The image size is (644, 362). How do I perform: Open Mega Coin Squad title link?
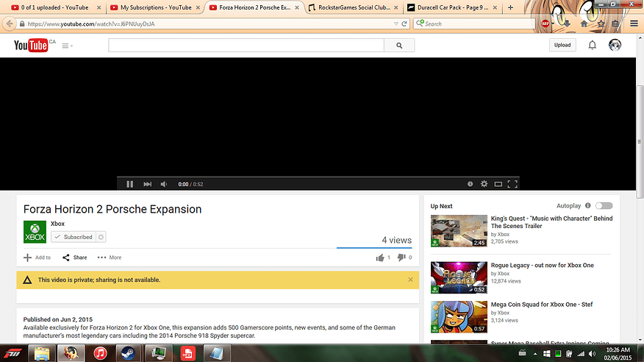pyautogui.click(x=542, y=305)
